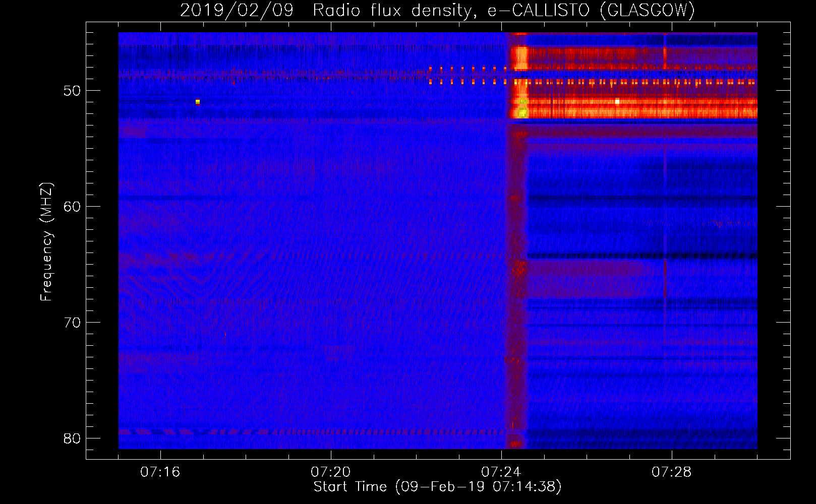Click the 80 frequency axis label
The height and width of the screenshot is (504, 816).
(x=72, y=438)
